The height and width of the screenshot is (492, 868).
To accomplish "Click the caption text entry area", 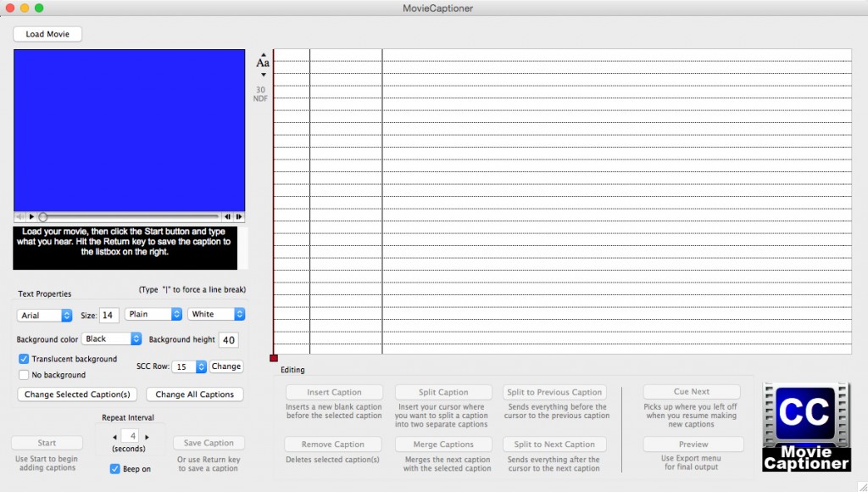I will [125, 248].
